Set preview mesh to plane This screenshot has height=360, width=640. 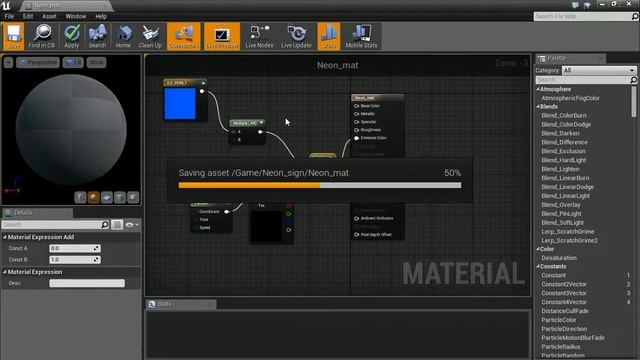107,198
